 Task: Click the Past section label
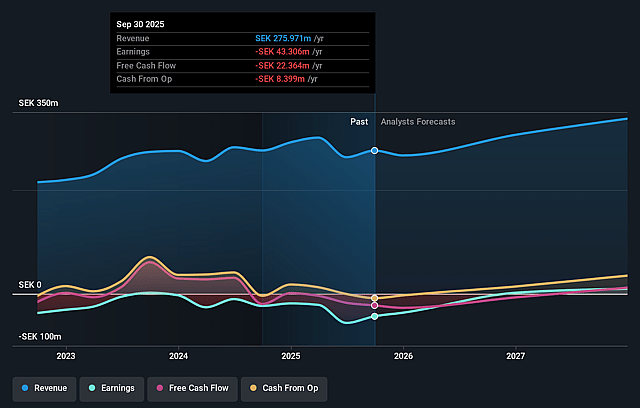tap(358, 122)
